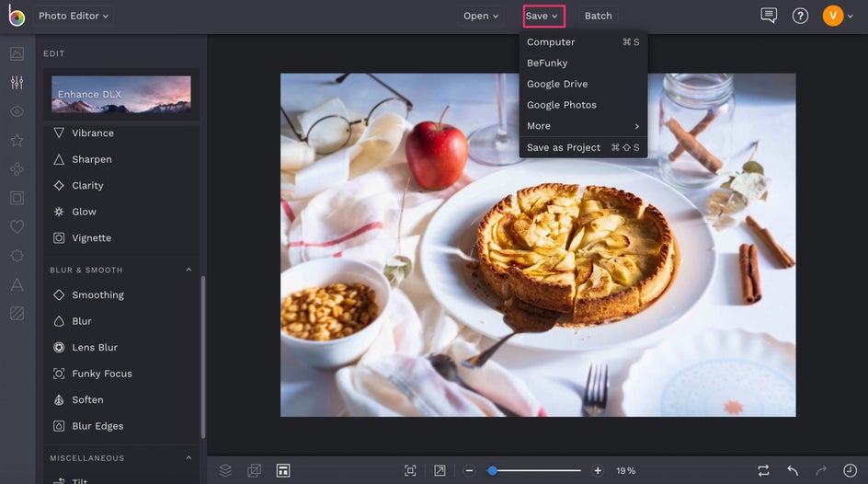
Task: Select the Vibrance tool
Action: click(x=121, y=133)
